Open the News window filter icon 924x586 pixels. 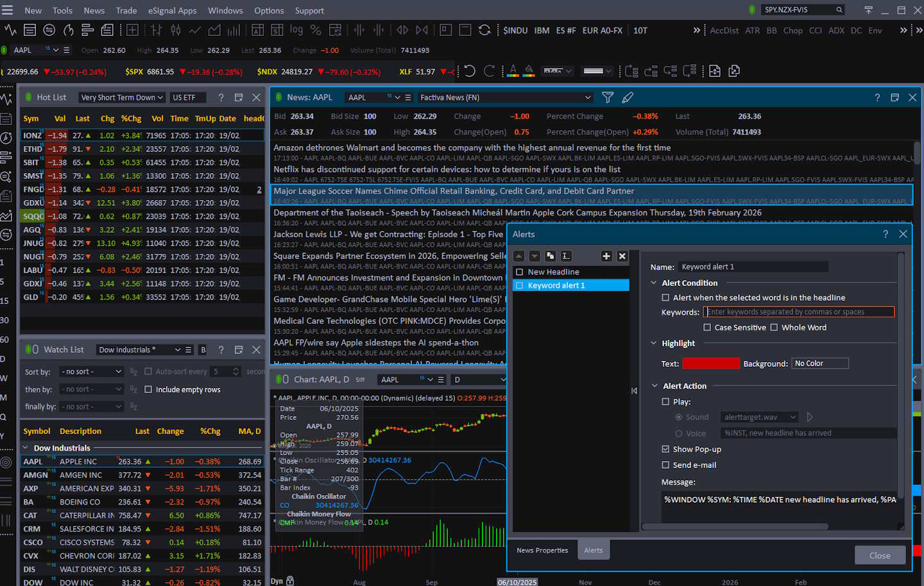pos(608,97)
